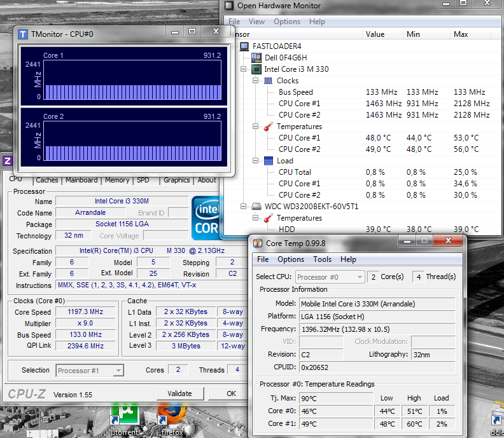Click the Open Hardware Monitor title icon
Image resolution: width=504 pixels, height=438 pixels.
click(229, 6)
